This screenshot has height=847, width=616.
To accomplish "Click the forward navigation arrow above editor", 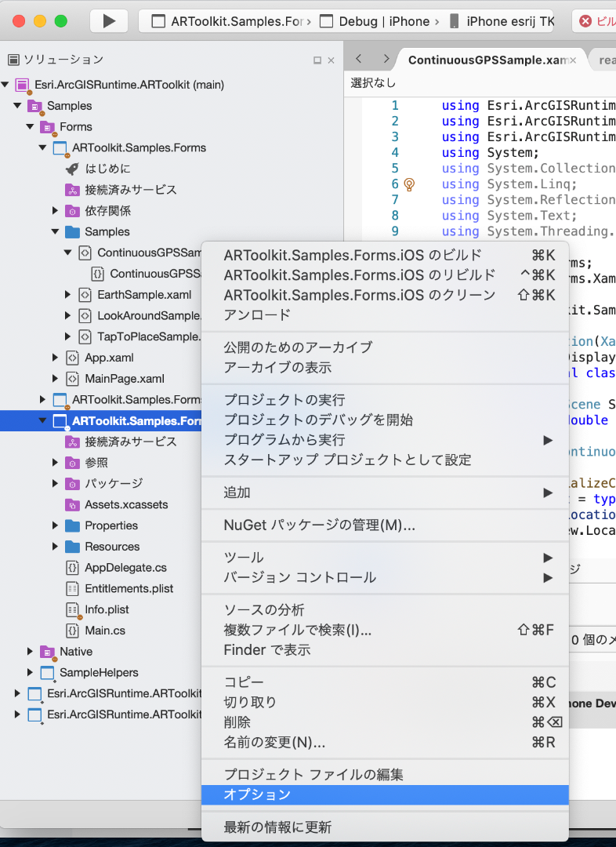I will coord(386,58).
